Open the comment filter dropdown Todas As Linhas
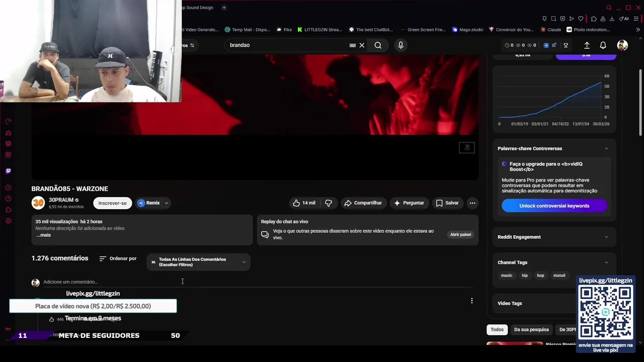The height and width of the screenshot is (362, 644). pos(199,262)
